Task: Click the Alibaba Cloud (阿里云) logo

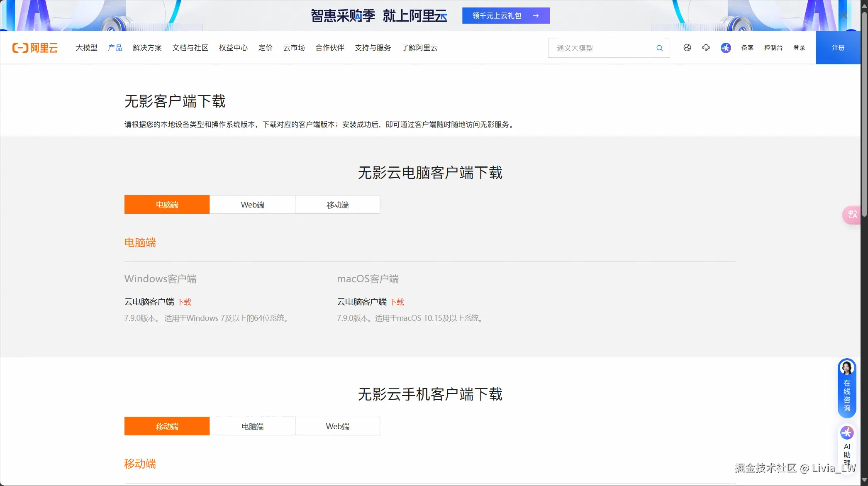Action: coord(35,48)
